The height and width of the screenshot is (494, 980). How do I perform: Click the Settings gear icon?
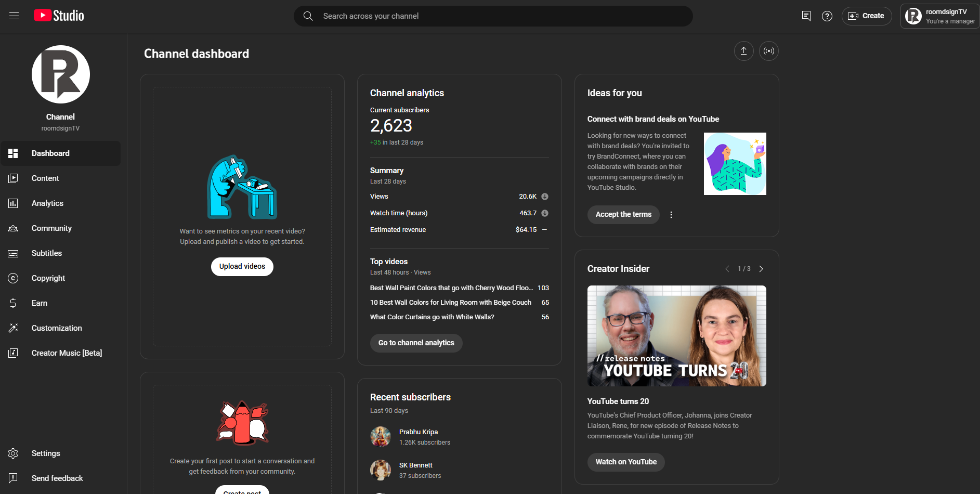13,453
